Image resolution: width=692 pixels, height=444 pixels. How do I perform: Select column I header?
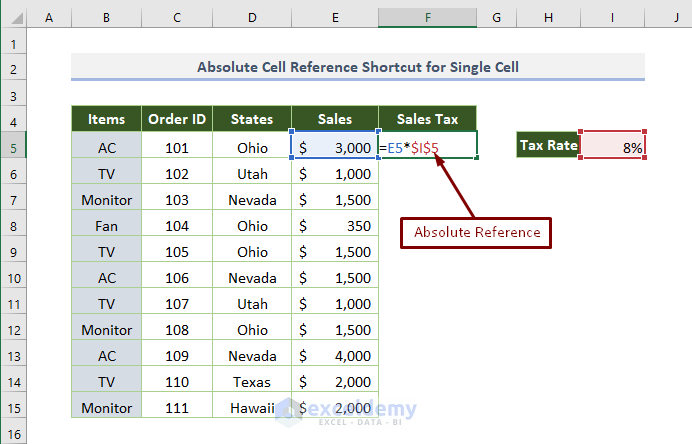coord(613,18)
